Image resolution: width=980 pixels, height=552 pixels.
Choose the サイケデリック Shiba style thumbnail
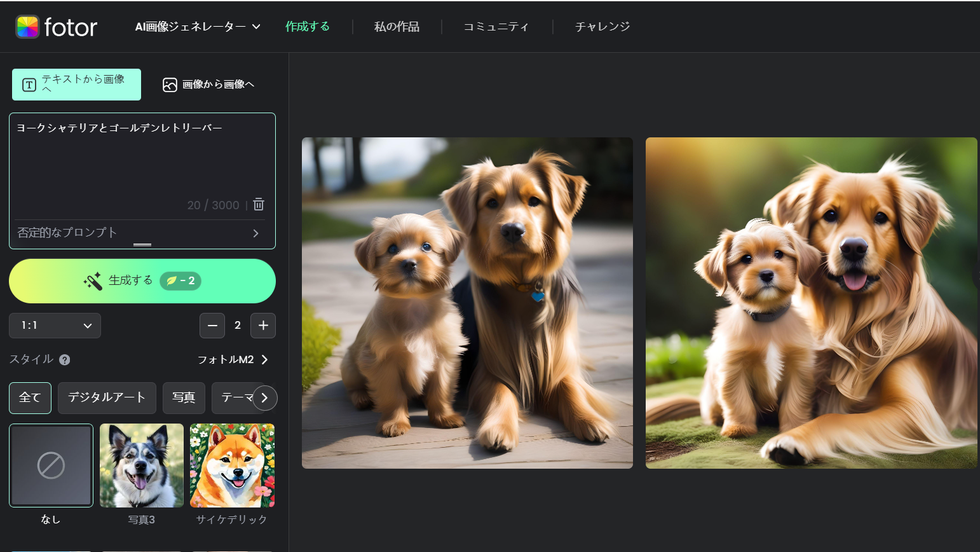coord(232,466)
